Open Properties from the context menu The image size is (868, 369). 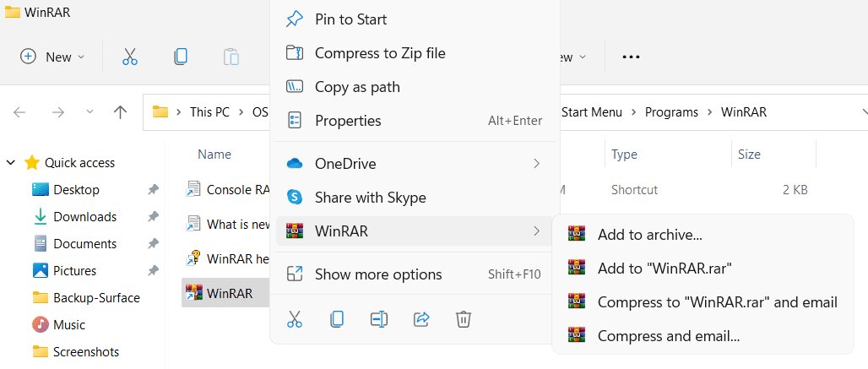coord(415,121)
